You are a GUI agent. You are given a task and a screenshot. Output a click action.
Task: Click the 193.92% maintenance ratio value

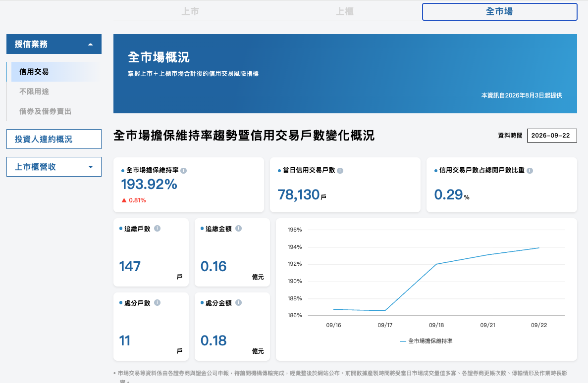click(149, 185)
